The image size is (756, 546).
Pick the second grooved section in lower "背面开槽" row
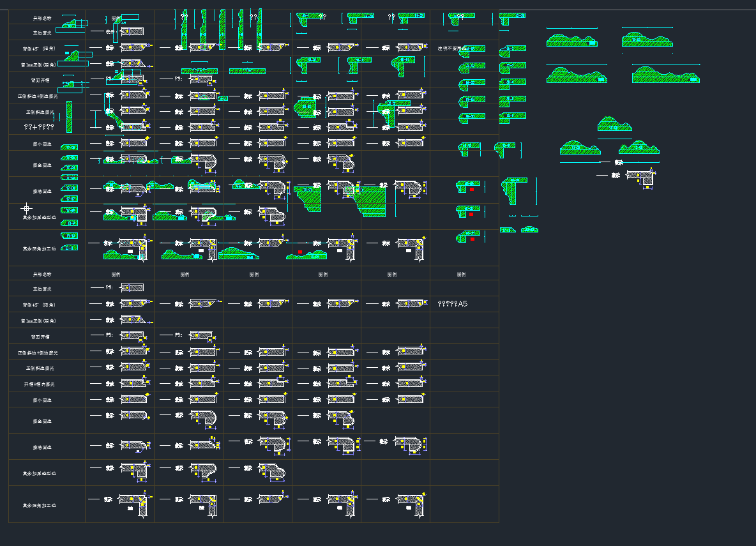click(201, 335)
